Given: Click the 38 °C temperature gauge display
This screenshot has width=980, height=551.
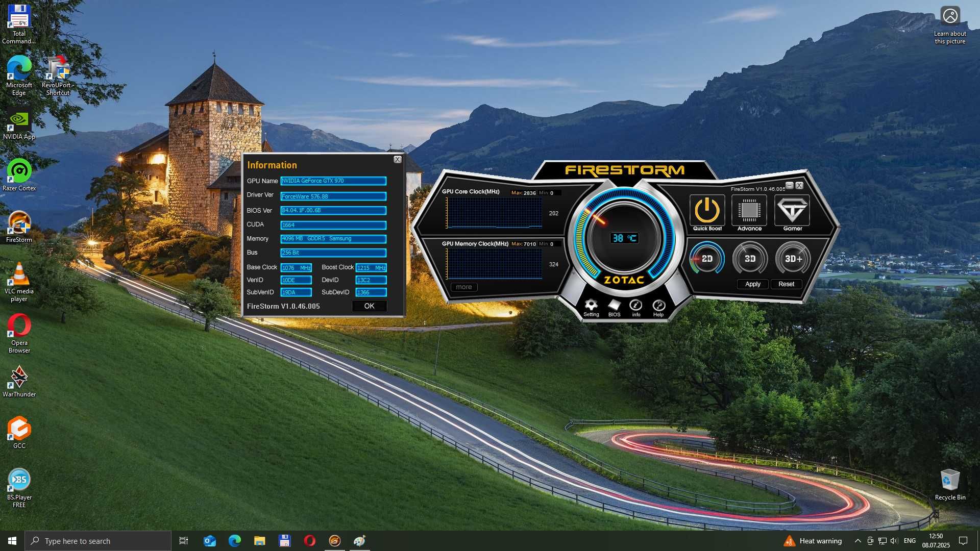Looking at the screenshot, I should coord(624,238).
